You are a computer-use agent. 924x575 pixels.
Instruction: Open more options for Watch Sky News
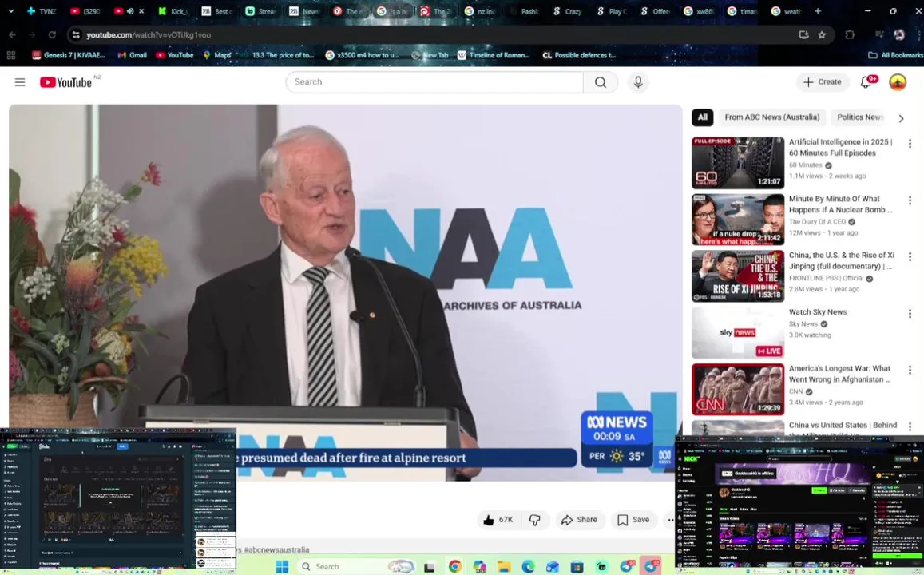(x=910, y=313)
